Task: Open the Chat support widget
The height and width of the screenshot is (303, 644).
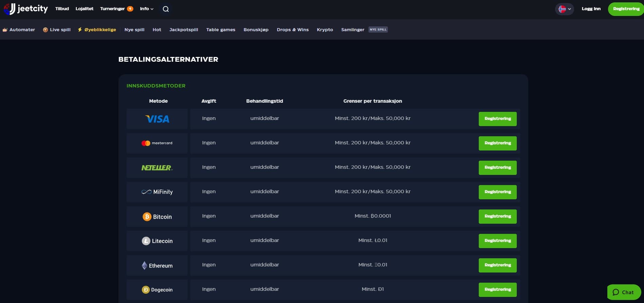Action: 624,292
